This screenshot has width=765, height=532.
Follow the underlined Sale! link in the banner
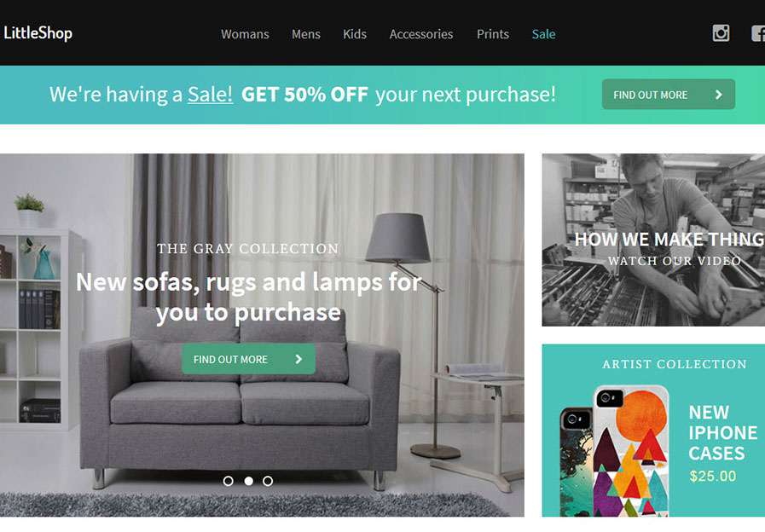coord(211,94)
